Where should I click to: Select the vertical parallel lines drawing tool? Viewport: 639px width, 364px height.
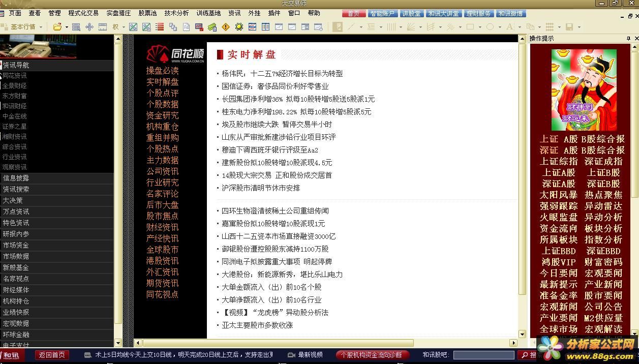pyautogui.click(x=391, y=27)
